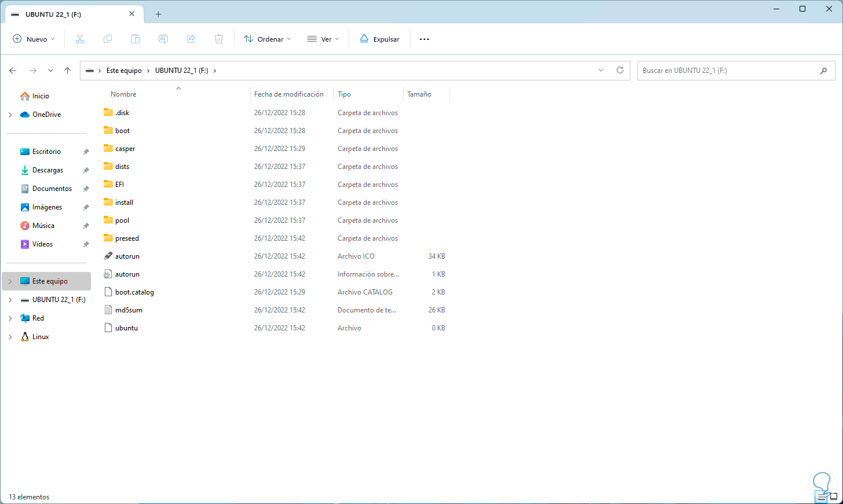Switch to details view icon in status bar
Screen dimensions: 843x504
point(822,497)
